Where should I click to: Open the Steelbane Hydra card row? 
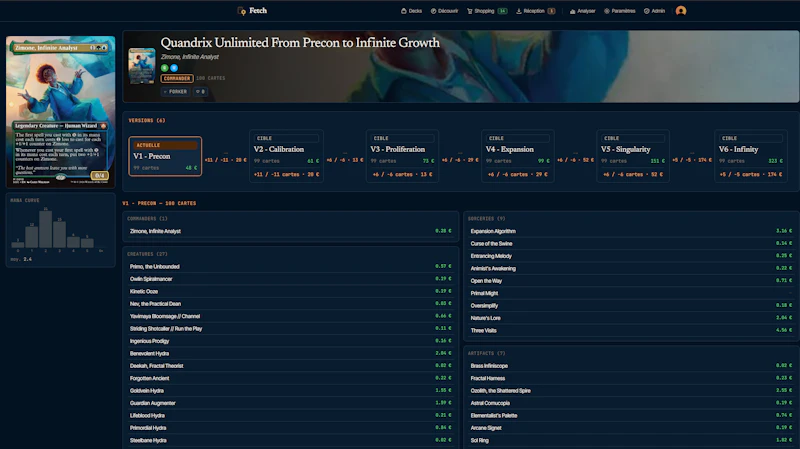click(x=290, y=440)
